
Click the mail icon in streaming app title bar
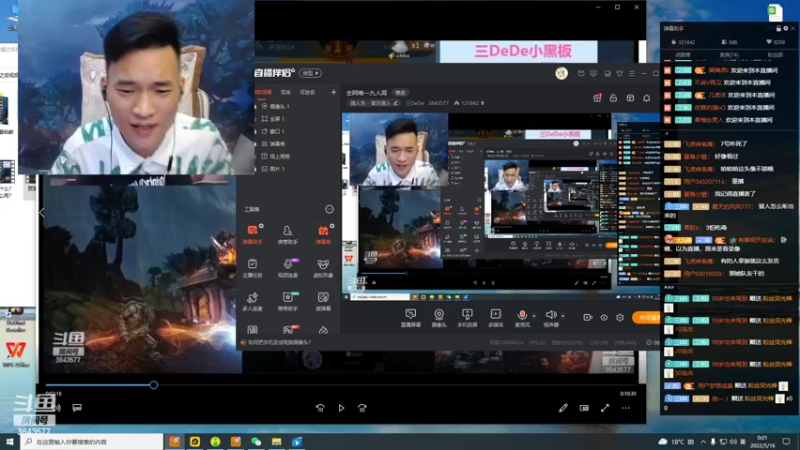pyautogui.click(x=581, y=73)
